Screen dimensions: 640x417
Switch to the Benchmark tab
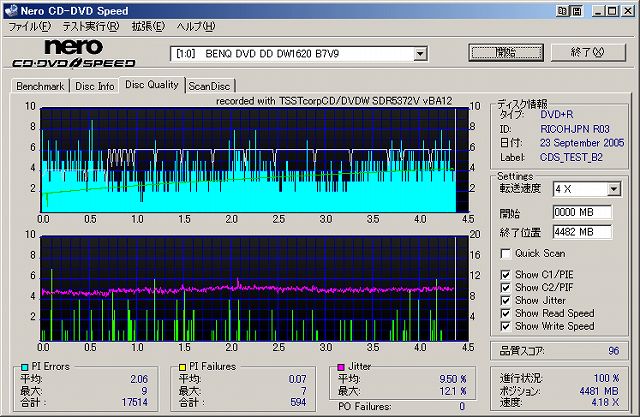(40, 86)
